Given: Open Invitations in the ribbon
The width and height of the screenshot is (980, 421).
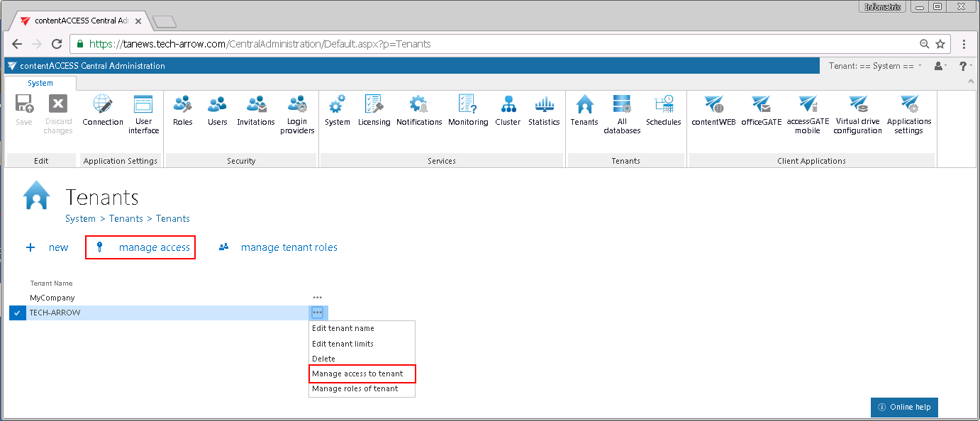Looking at the screenshot, I should pos(256,110).
